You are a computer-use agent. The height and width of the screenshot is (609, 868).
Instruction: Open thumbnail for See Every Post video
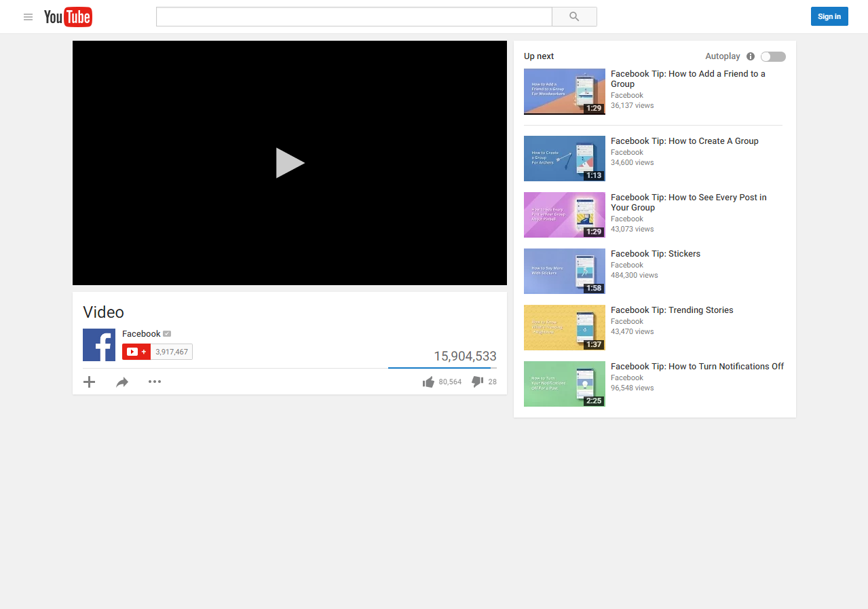(565, 215)
